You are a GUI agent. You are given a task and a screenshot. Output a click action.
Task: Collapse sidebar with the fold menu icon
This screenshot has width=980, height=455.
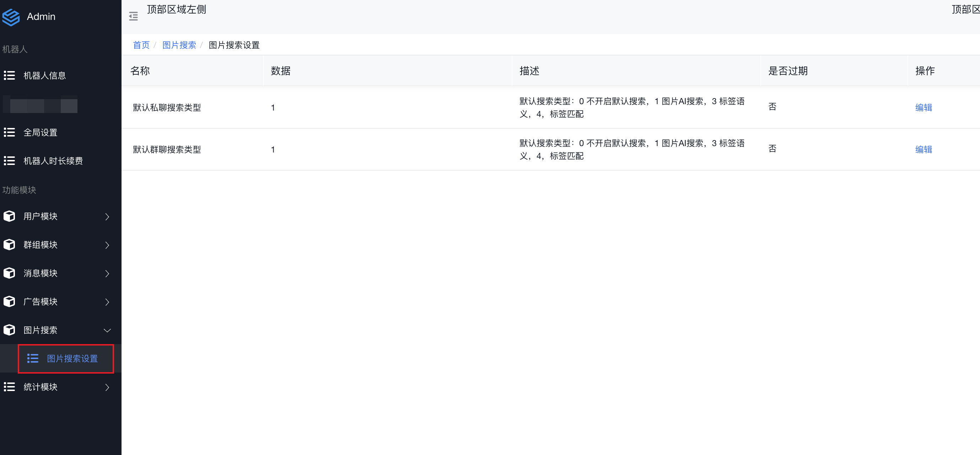(x=133, y=16)
